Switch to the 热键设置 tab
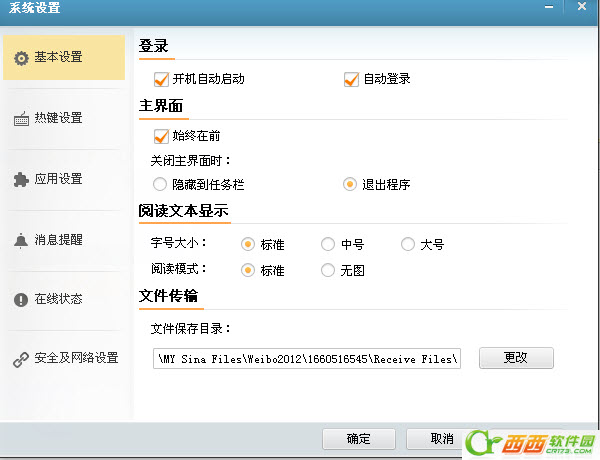Viewport: 600px width, 460px height. point(64,118)
